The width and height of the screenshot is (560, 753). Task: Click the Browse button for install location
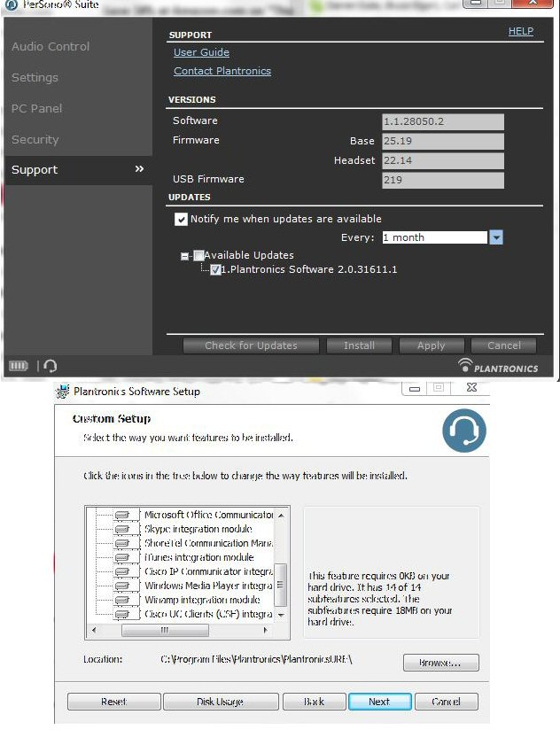441,663
